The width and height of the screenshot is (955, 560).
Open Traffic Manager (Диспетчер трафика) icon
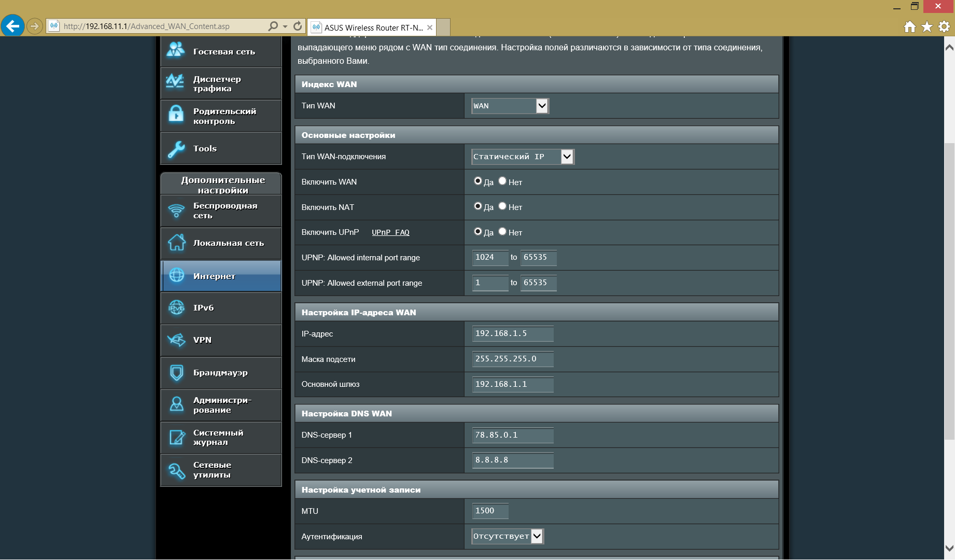click(x=176, y=82)
